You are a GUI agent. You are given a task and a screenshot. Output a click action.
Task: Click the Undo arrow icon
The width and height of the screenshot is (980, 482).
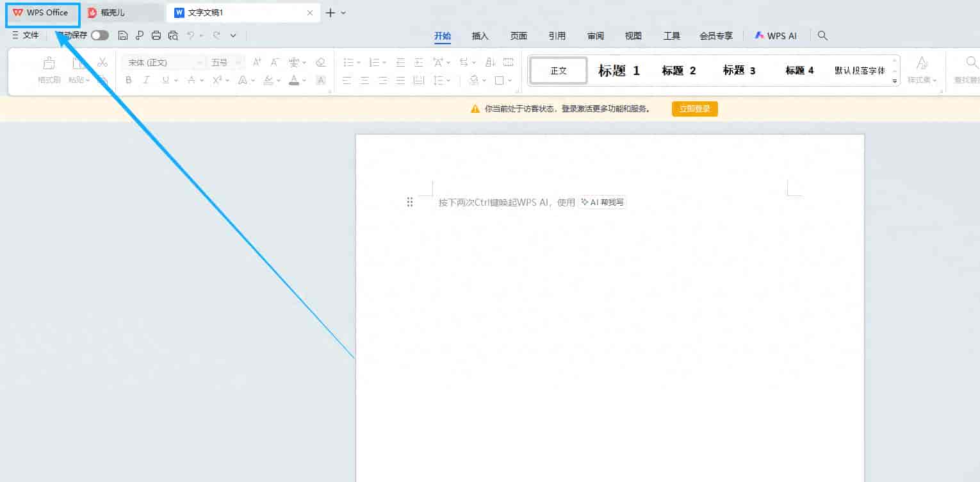click(190, 36)
